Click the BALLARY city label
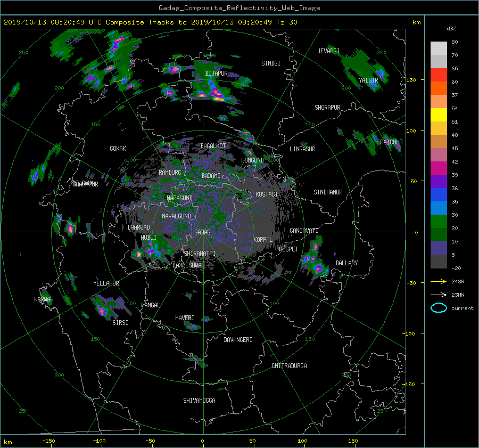This screenshot has height=448, width=479. tap(346, 263)
